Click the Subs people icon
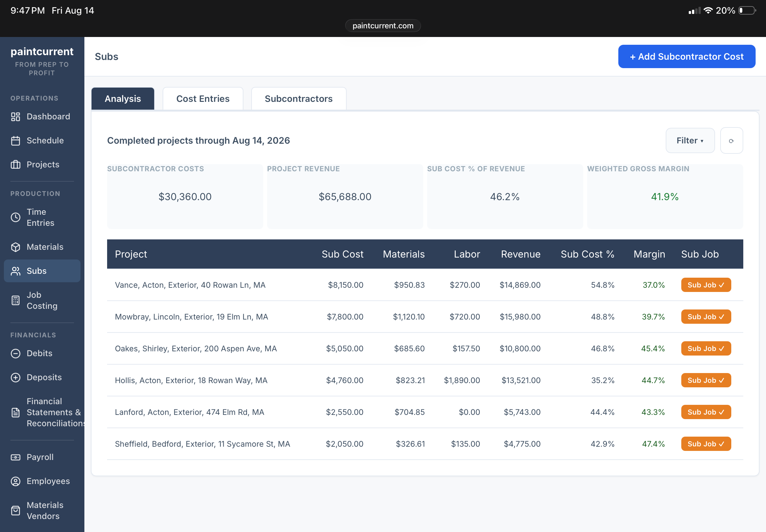Viewport: 766px width, 532px height. [x=15, y=271]
